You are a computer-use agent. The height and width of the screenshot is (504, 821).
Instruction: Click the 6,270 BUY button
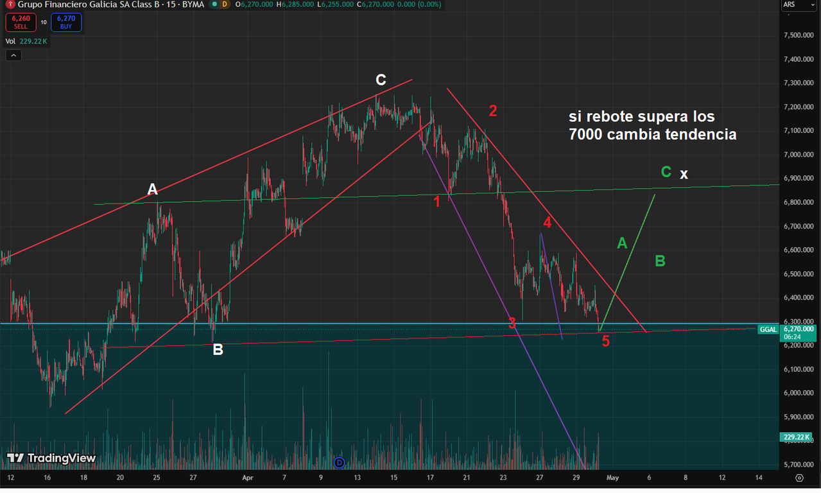[66, 22]
